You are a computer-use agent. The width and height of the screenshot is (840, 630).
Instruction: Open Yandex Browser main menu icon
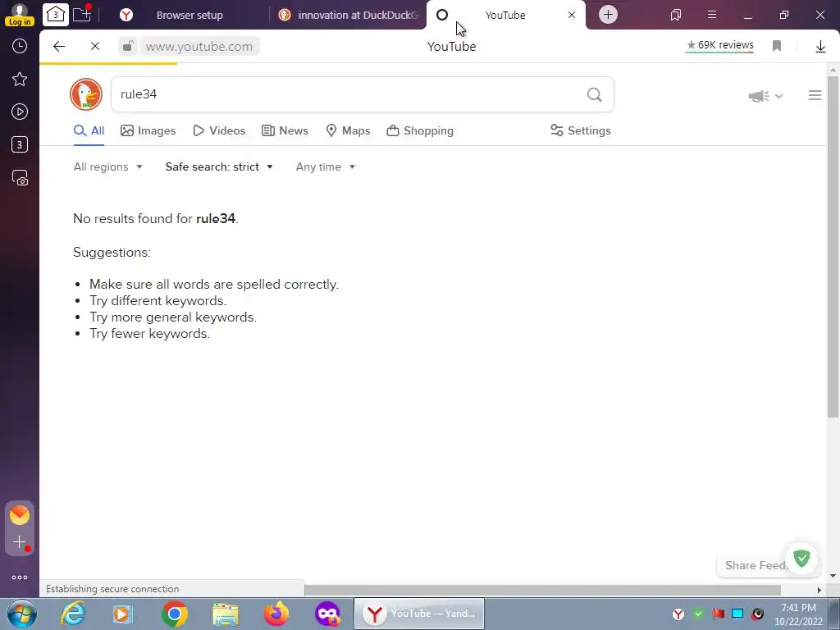(x=712, y=15)
